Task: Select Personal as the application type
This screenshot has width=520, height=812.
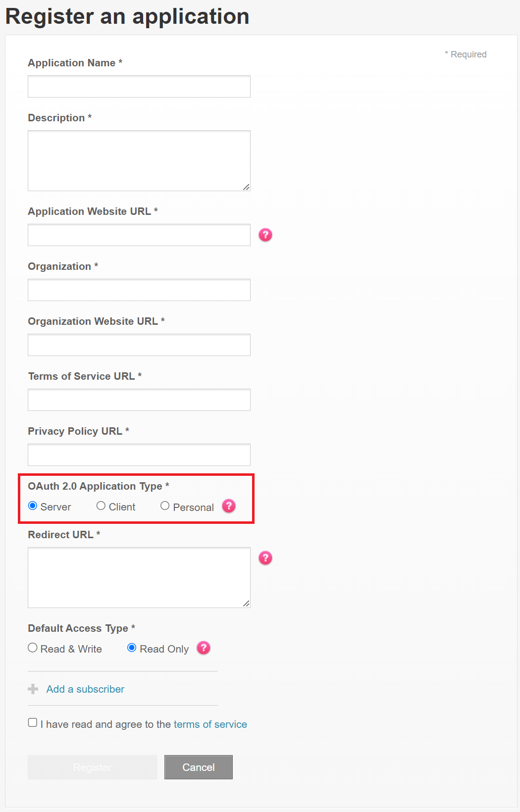Action: 164,506
